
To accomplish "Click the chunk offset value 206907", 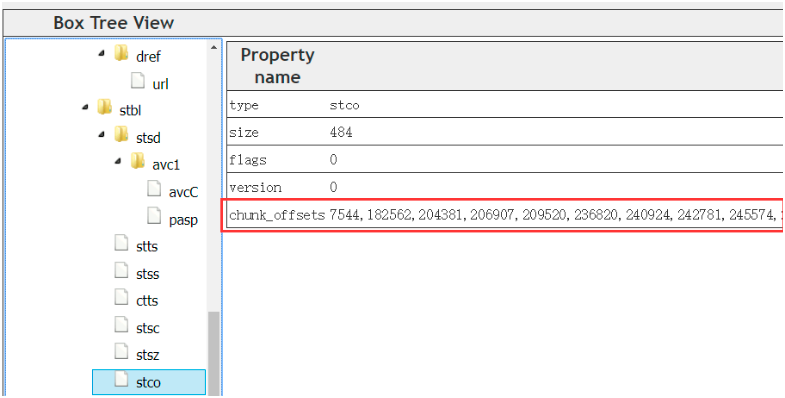I will (493, 215).
